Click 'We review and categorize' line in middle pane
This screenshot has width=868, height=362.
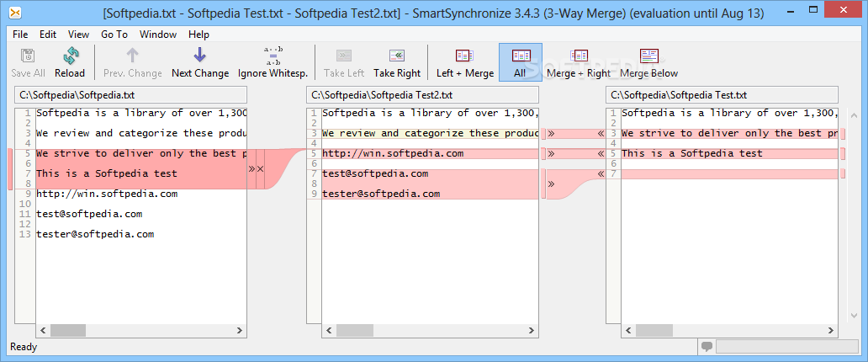click(430, 133)
